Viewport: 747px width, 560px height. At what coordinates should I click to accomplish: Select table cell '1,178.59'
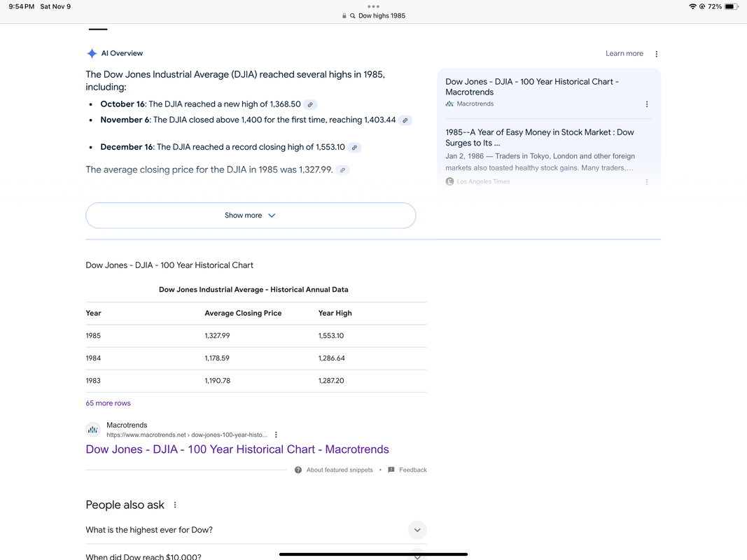[217, 358]
